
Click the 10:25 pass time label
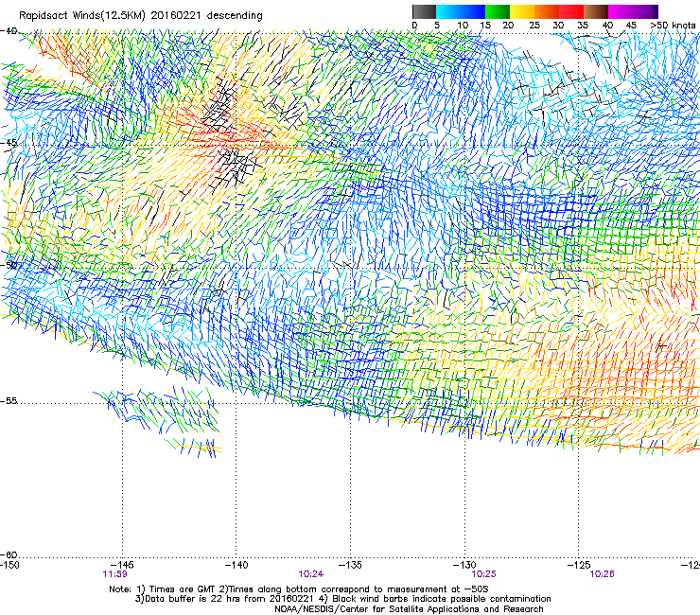click(483, 574)
